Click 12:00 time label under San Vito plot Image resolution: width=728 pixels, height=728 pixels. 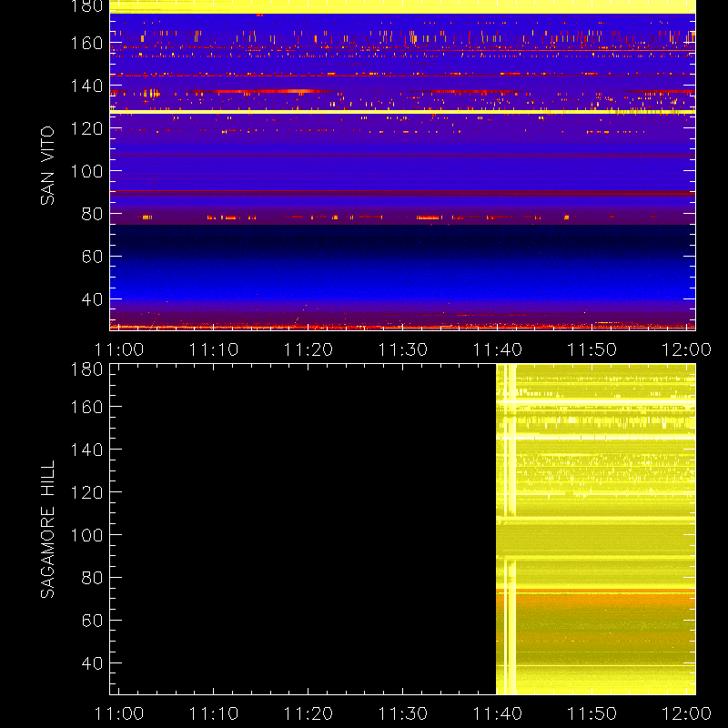(x=686, y=349)
